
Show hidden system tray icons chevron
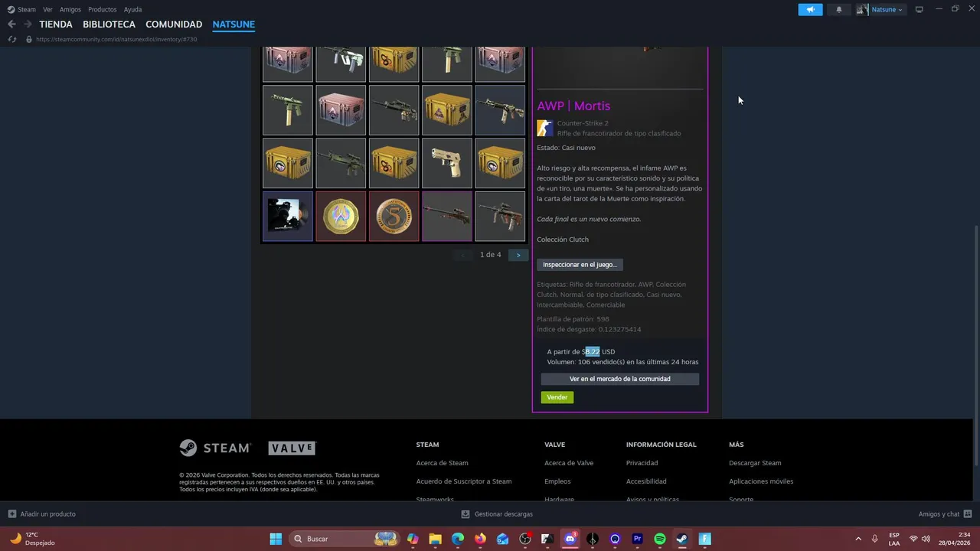tap(857, 539)
